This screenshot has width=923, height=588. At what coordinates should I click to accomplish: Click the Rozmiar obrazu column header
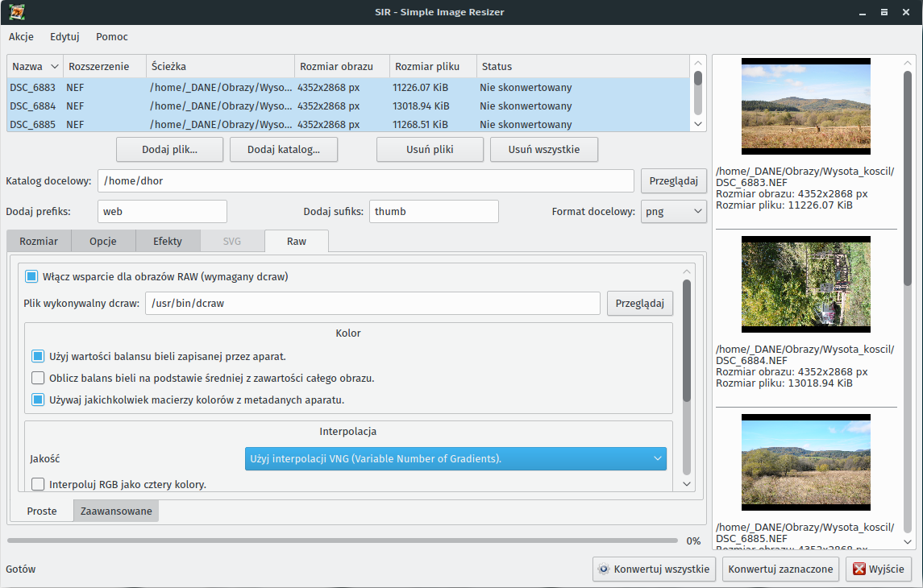[342, 66]
